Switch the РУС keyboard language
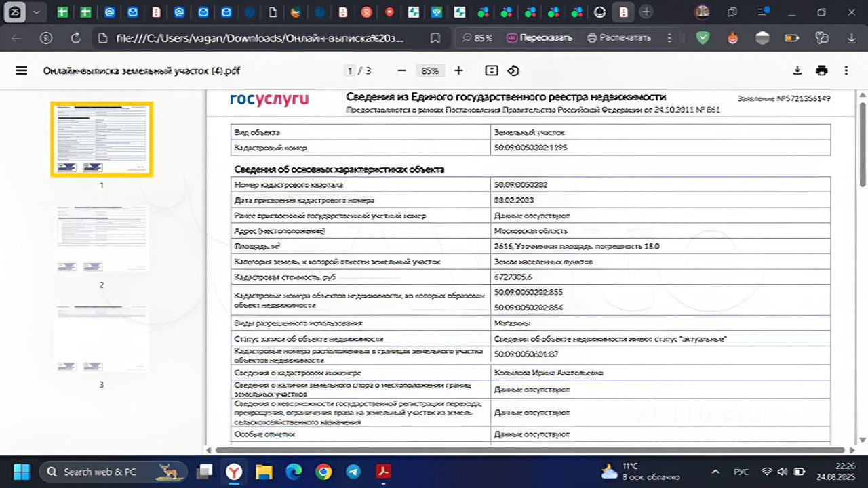Viewport: 868px width, 488px height. tap(741, 472)
